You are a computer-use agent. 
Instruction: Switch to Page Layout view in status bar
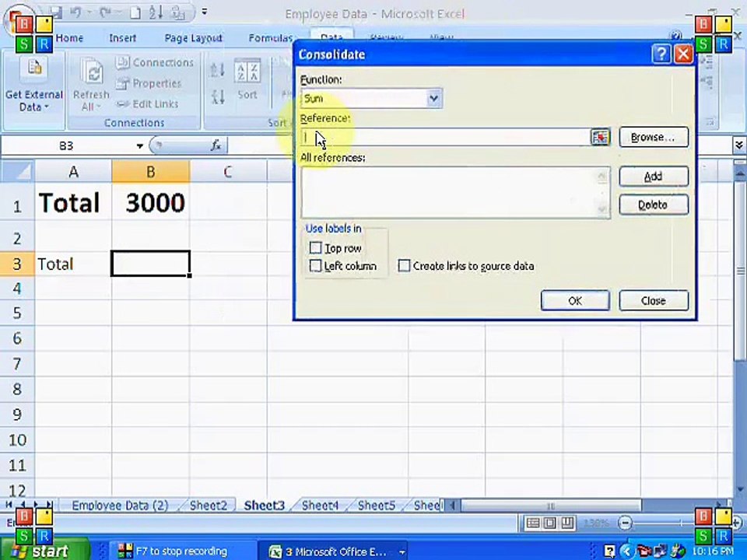click(x=550, y=523)
